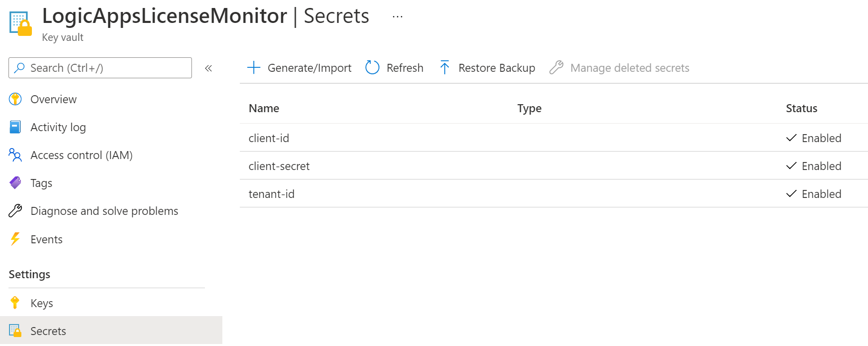
Task: Click the plus Generate/Import icon
Action: 254,68
